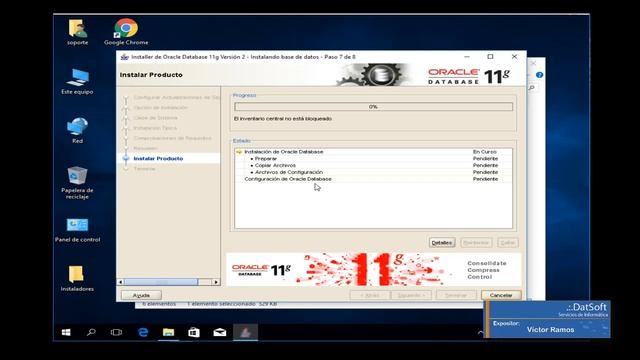Viewport: 640px width, 360px height.
Task: Open File Explorer from the taskbar
Action: [x=168, y=332]
